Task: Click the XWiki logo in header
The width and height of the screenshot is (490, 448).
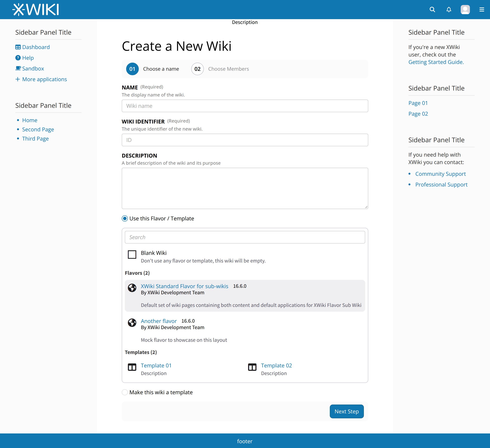Action: (x=36, y=10)
